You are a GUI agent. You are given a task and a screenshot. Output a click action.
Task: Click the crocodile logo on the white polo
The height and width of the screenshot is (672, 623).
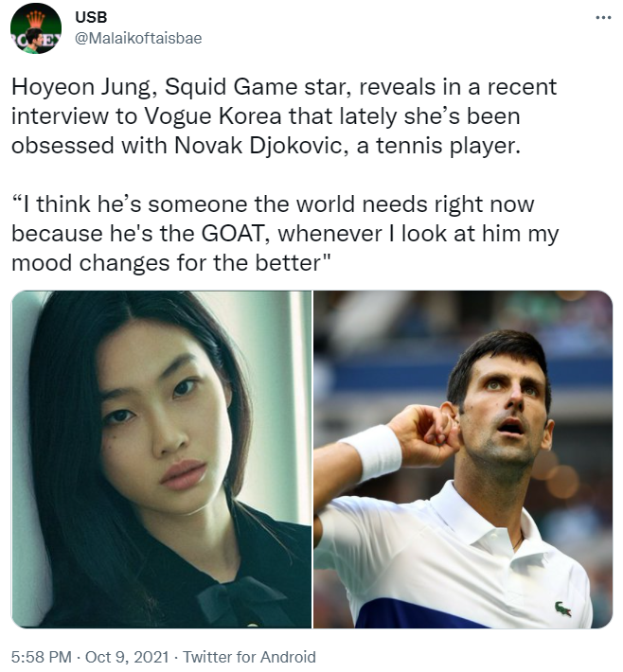point(562,608)
